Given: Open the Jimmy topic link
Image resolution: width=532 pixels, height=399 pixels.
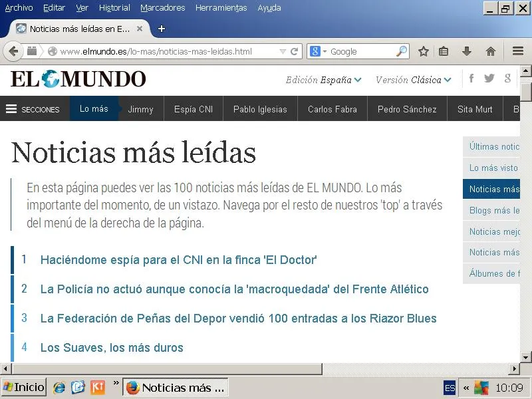Looking at the screenshot, I should 141,109.
